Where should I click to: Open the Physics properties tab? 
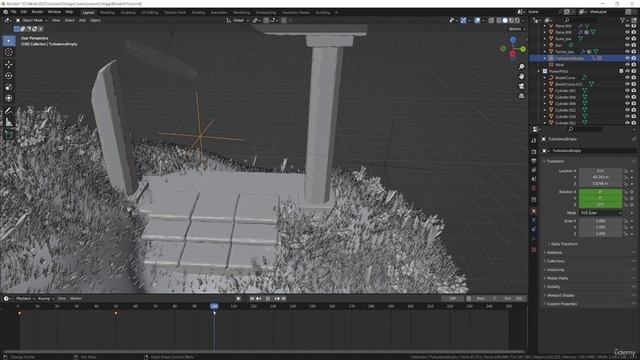tap(533, 220)
